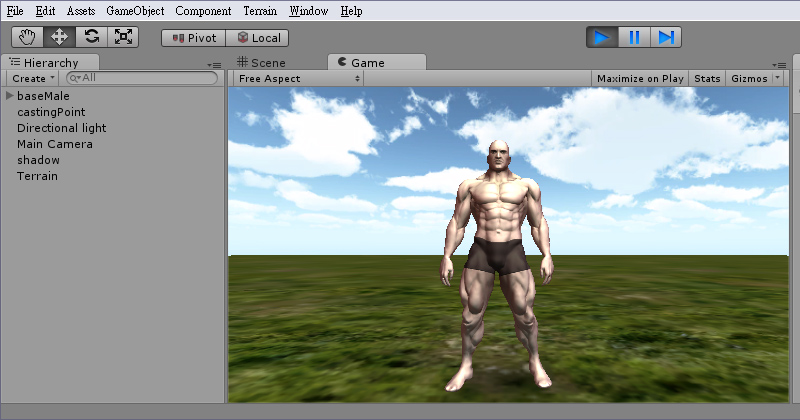Open the Edit menu
Image resolution: width=800 pixels, height=420 pixels.
45,11
